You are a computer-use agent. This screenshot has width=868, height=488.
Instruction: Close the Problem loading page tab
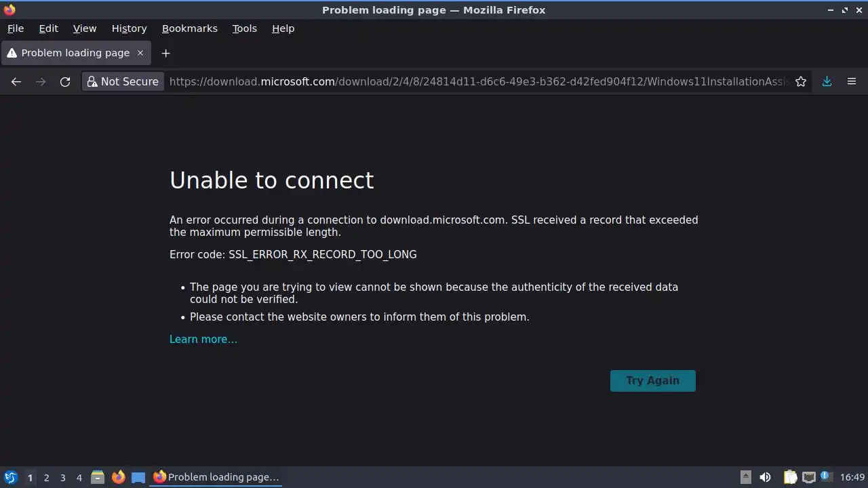pyautogui.click(x=140, y=53)
